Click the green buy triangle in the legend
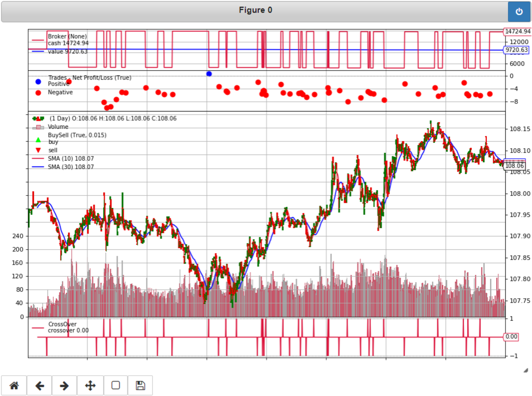Viewport: 532px width, 396px height. tap(38, 140)
